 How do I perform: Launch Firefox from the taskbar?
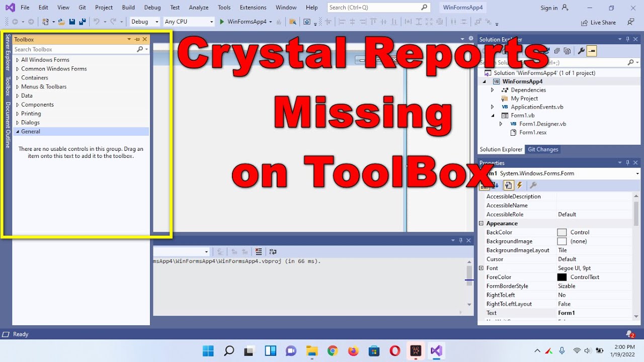coord(353,350)
